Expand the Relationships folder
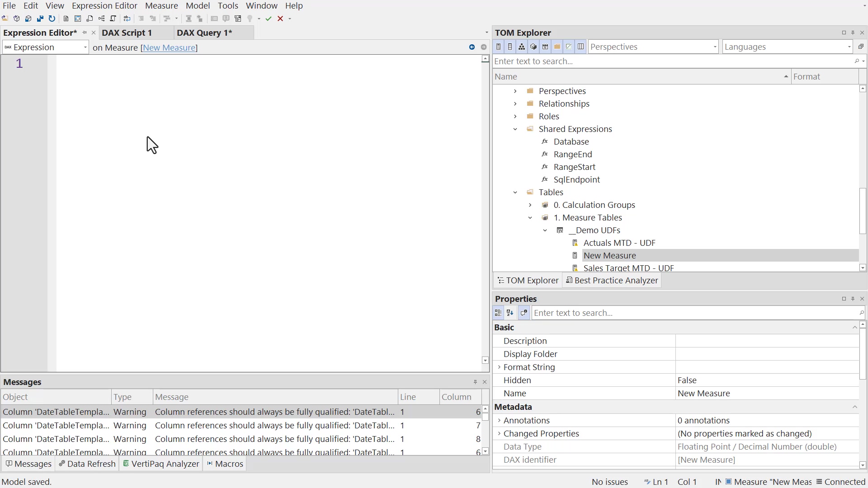868x488 pixels. coord(515,104)
